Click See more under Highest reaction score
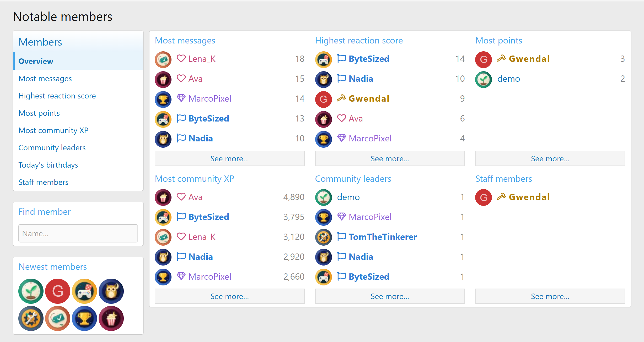644x342 pixels. pyautogui.click(x=390, y=158)
